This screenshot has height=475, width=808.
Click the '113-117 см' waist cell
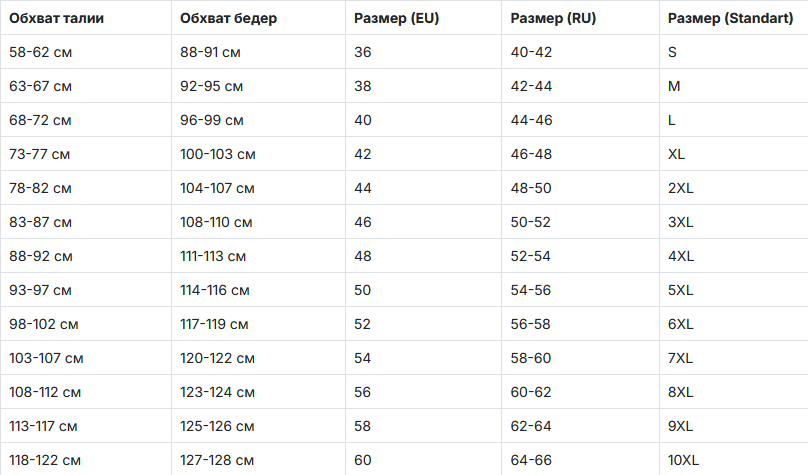43,426
